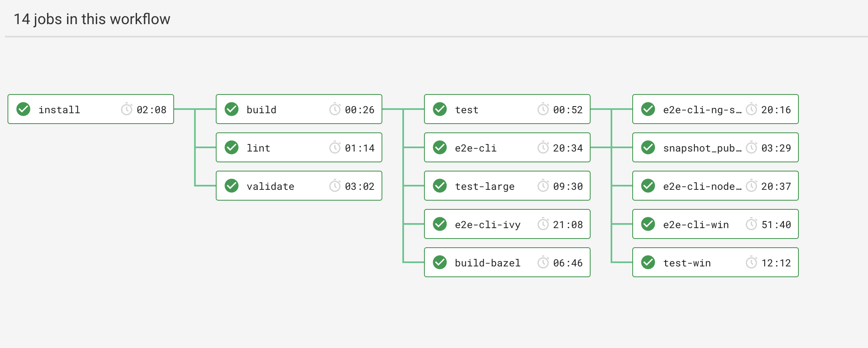Click the success checkmark icon beside e2e-cli-ivy
Image resolution: width=868 pixels, height=348 pixels.
(x=440, y=224)
